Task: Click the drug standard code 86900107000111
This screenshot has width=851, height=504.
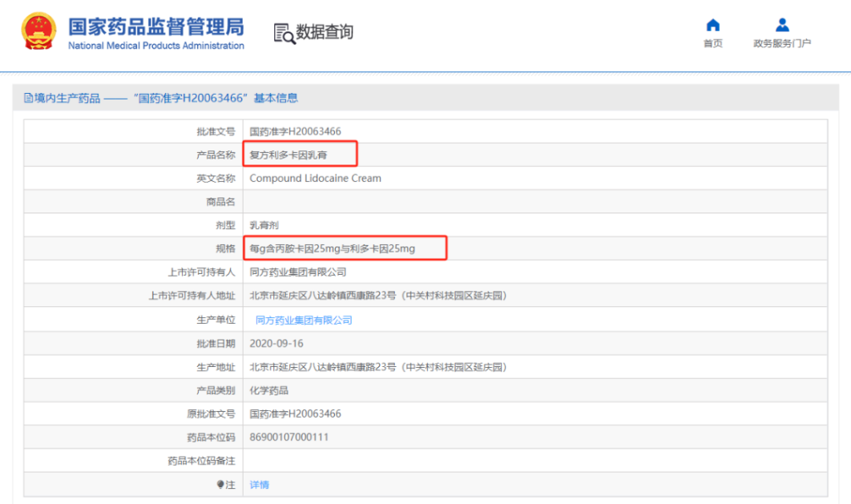Action: 289,437
